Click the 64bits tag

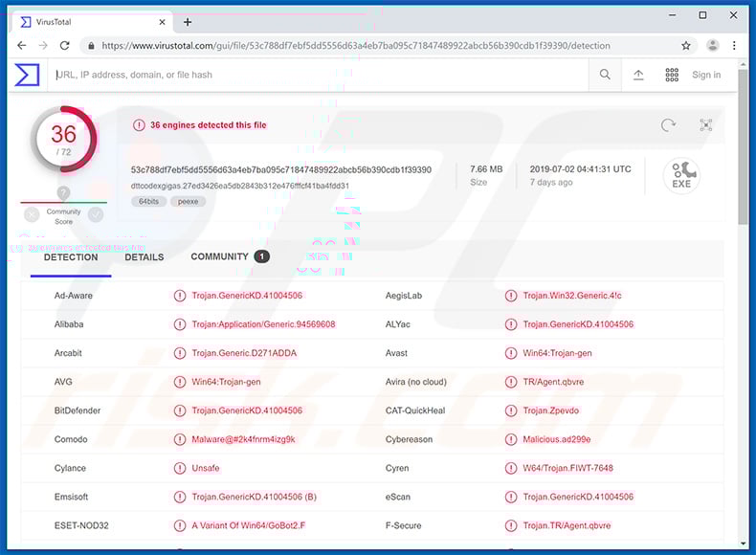pyautogui.click(x=148, y=202)
